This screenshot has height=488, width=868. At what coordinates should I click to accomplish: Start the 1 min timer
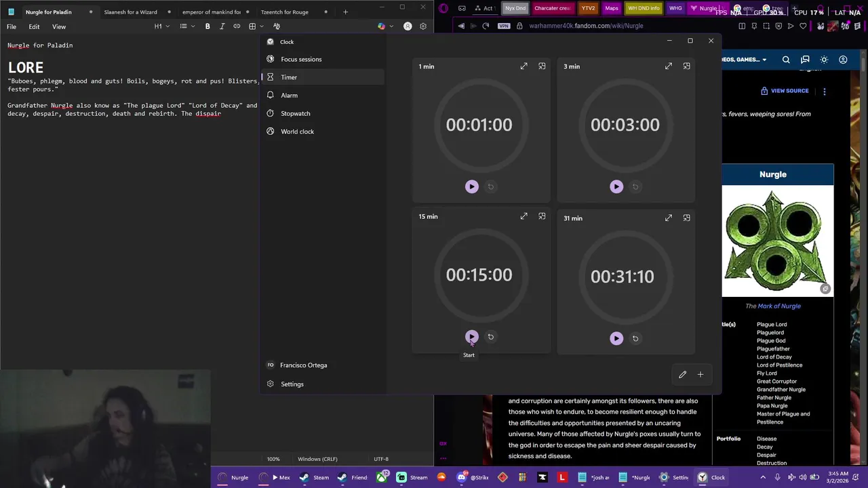point(472,186)
